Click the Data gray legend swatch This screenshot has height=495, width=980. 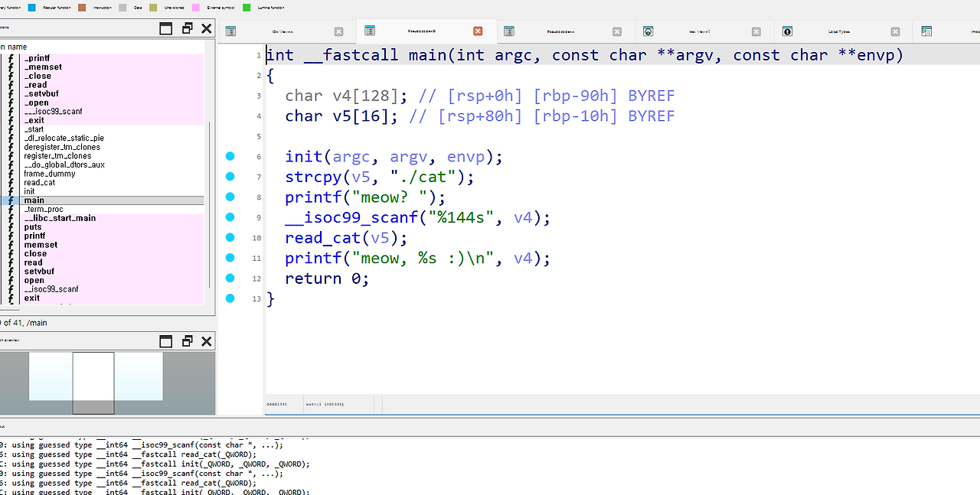[x=123, y=8]
